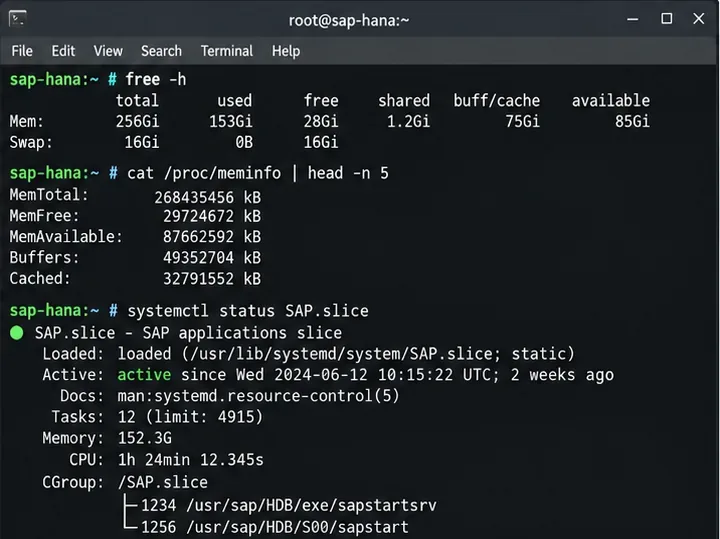This screenshot has height=539, width=720.
Task: Click 'SAP.slice - SAP applications slice' line
Action: click(x=188, y=333)
